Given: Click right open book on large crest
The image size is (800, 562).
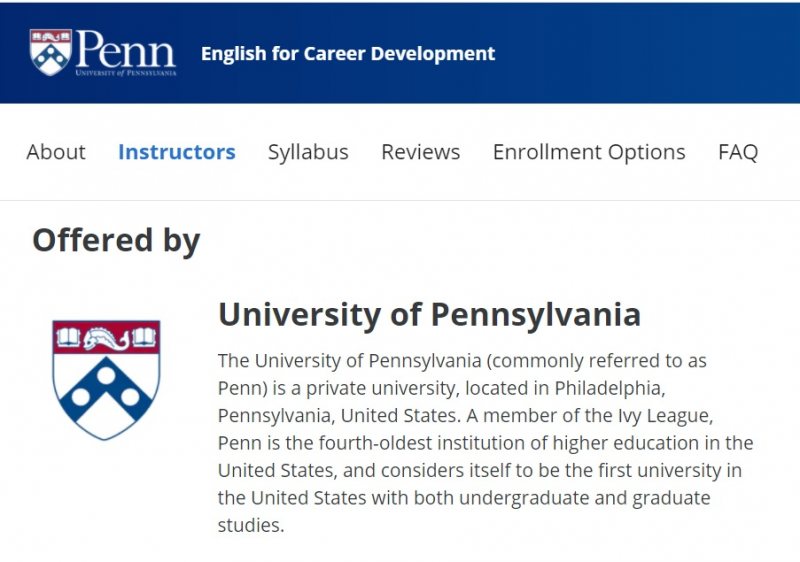Looking at the screenshot, I should [145, 338].
